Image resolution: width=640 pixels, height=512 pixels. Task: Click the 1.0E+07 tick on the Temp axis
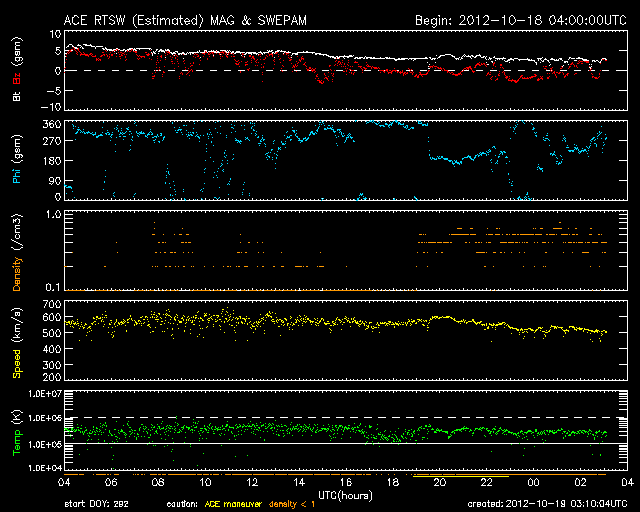pyautogui.click(x=40, y=393)
